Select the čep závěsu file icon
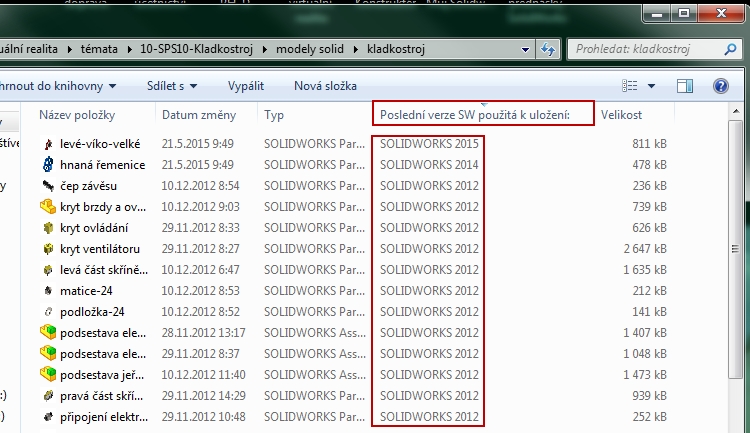 [x=48, y=185]
